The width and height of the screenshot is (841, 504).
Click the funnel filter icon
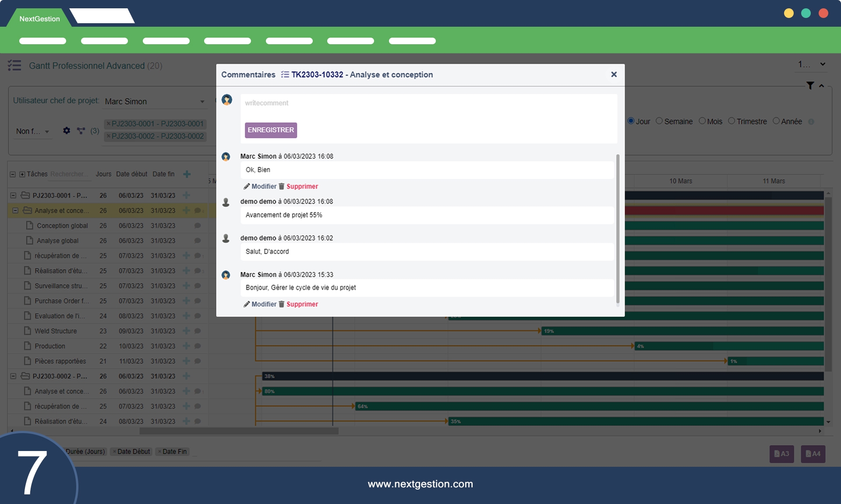[x=810, y=86]
